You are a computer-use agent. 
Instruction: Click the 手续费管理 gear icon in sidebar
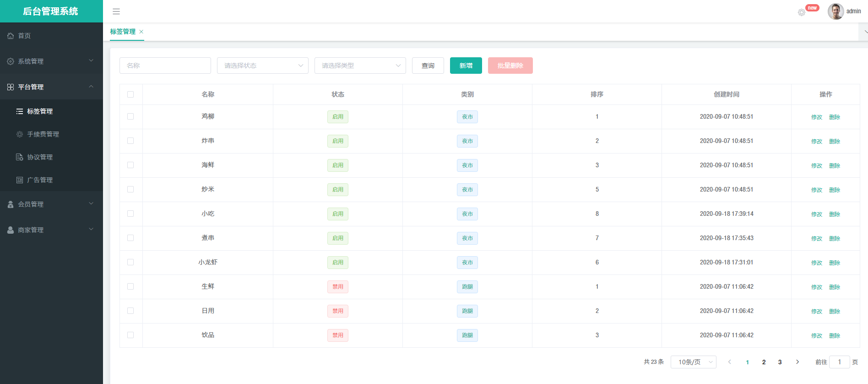[20, 134]
